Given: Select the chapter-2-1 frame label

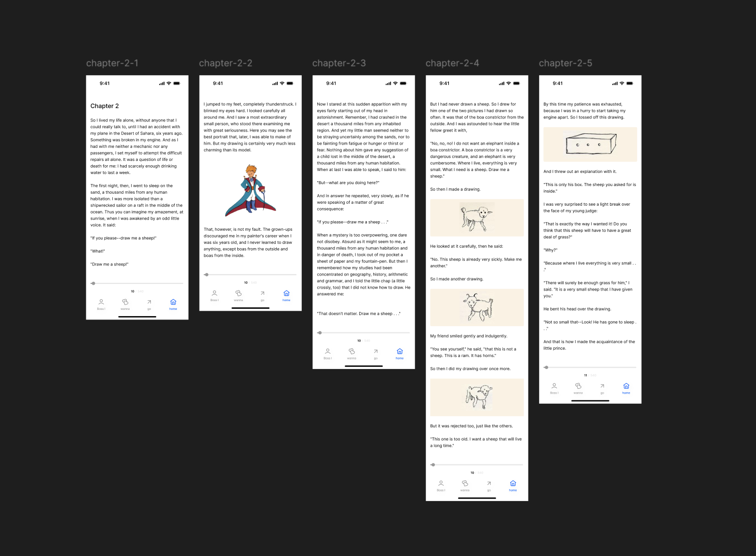Looking at the screenshot, I should pyautogui.click(x=112, y=63).
